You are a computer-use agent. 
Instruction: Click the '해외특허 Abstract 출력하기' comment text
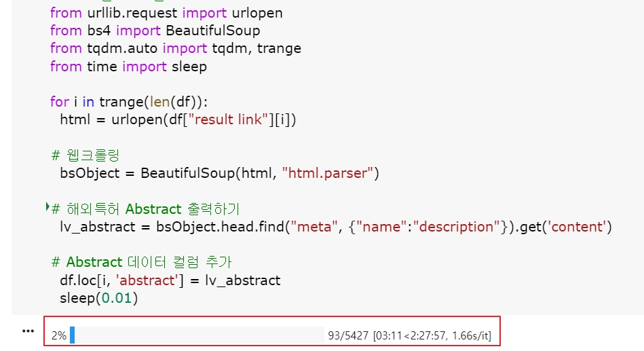(153, 208)
